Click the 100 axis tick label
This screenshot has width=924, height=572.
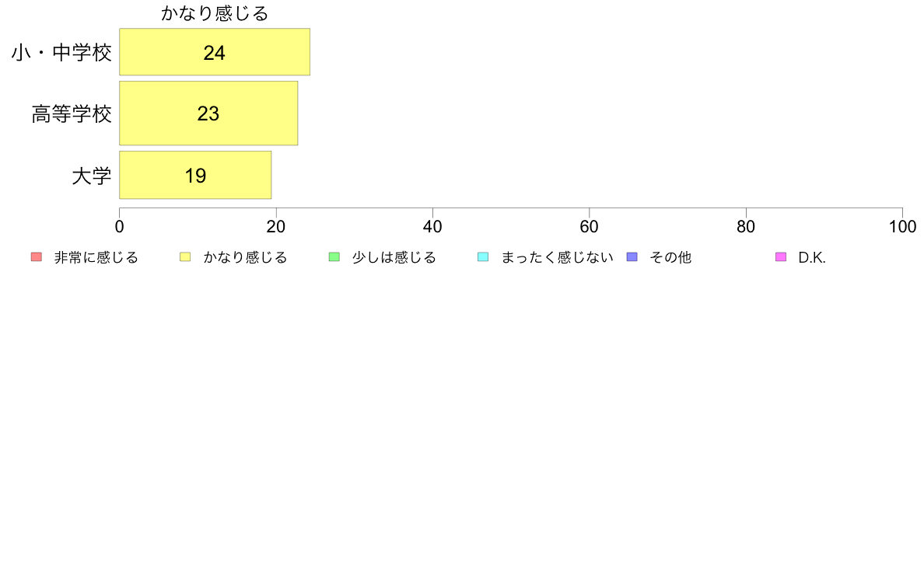902,227
